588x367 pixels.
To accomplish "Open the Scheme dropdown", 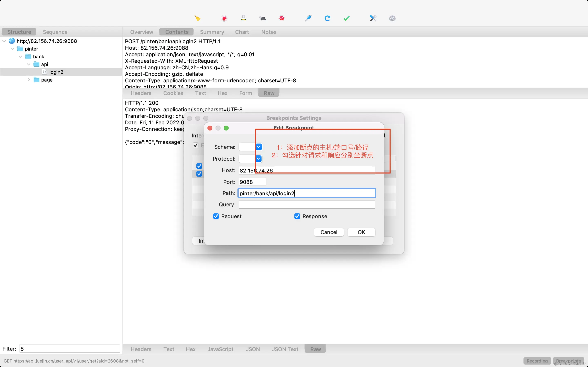I will [258, 147].
